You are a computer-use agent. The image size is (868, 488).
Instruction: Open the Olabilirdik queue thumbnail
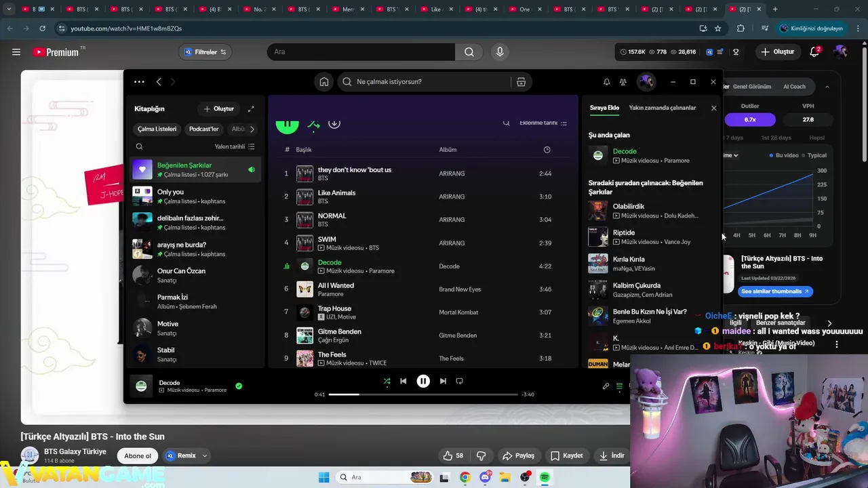[x=598, y=211]
